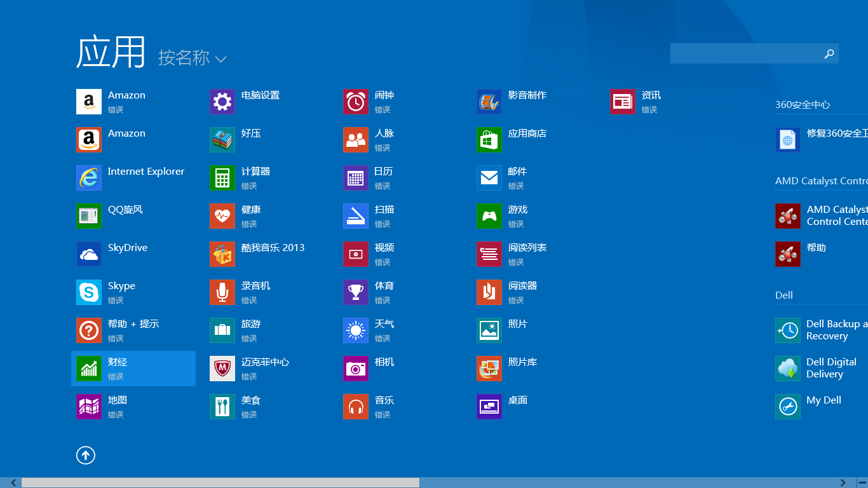
Task: Open the 邮件 envelope icon
Action: (489, 178)
